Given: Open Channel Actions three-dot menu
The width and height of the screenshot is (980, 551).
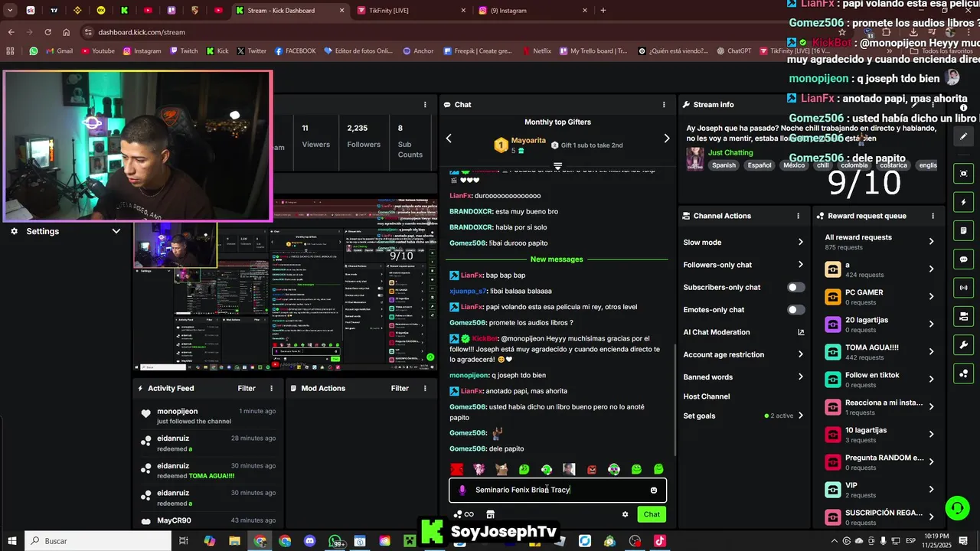Looking at the screenshot, I should [798, 216].
